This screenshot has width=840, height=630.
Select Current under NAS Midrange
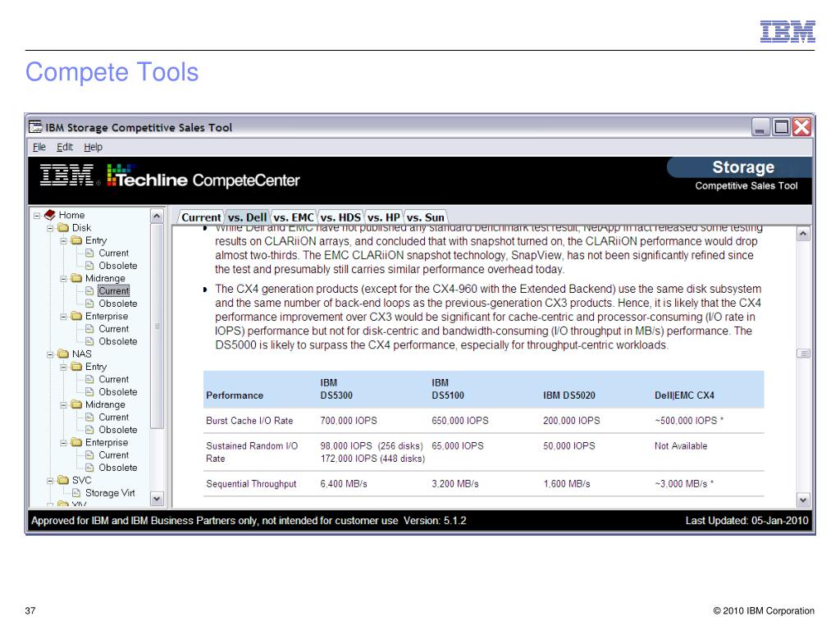pos(113,417)
